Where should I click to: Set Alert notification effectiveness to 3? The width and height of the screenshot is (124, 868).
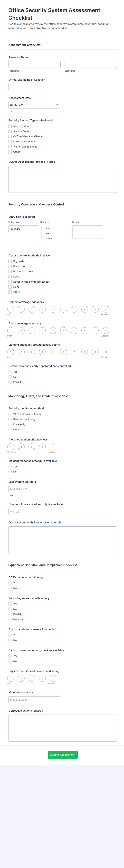(32, 447)
